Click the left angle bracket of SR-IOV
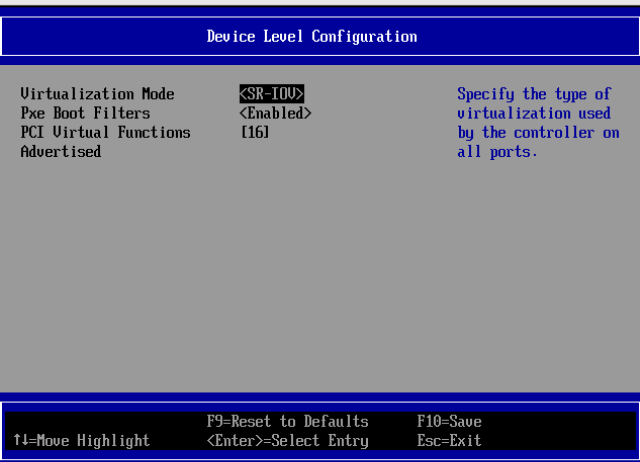This screenshot has width=640, height=462. (244, 94)
